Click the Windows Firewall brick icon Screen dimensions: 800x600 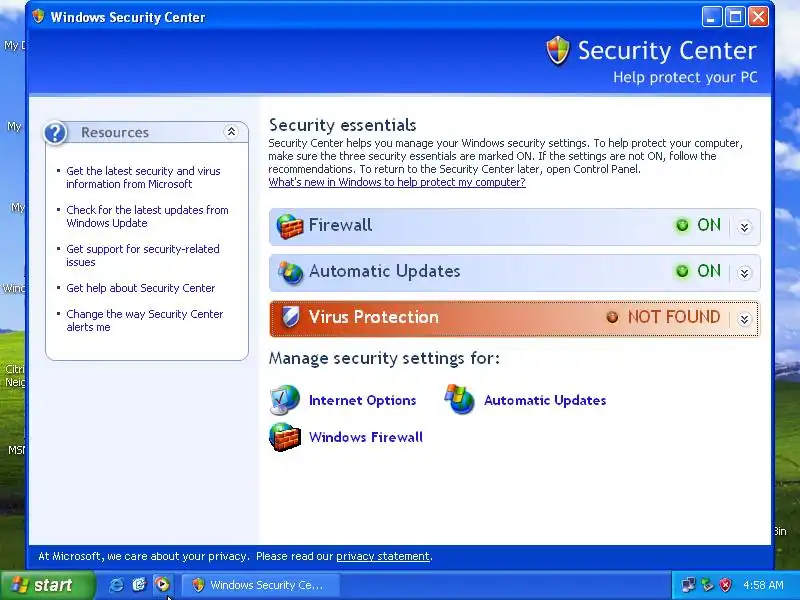[285, 437]
